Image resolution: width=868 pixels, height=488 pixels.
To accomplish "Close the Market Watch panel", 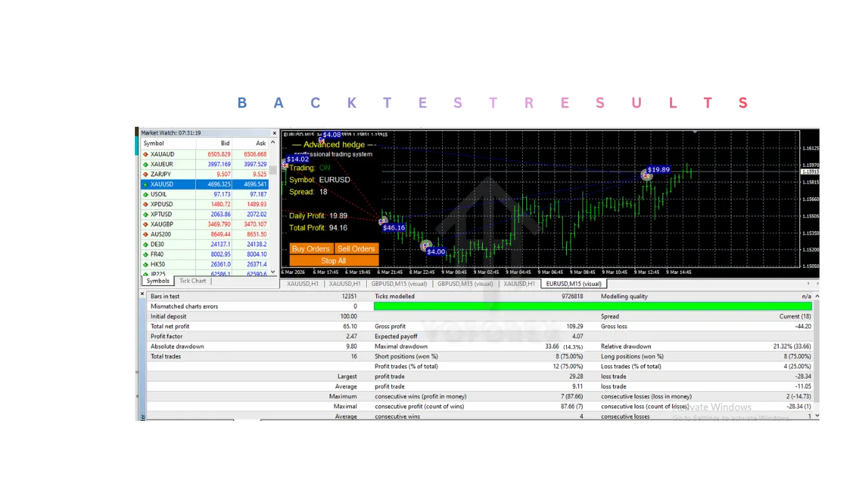I will point(275,133).
